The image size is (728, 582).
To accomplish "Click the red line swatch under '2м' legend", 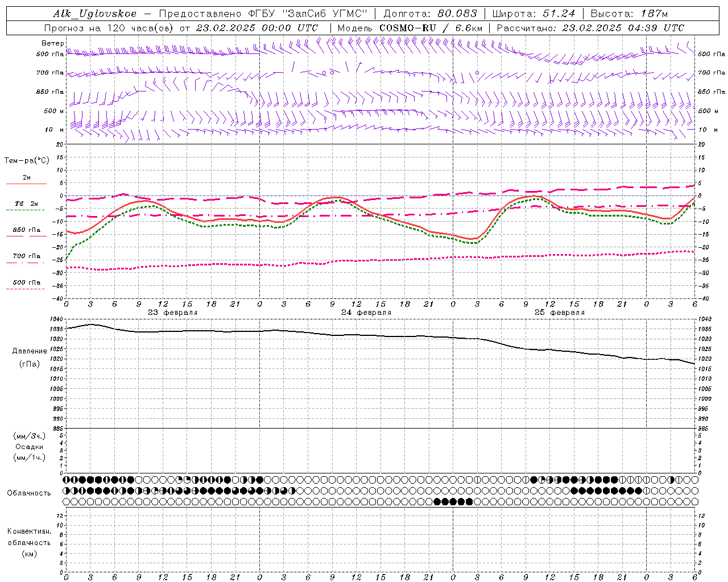I will [x=26, y=184].
